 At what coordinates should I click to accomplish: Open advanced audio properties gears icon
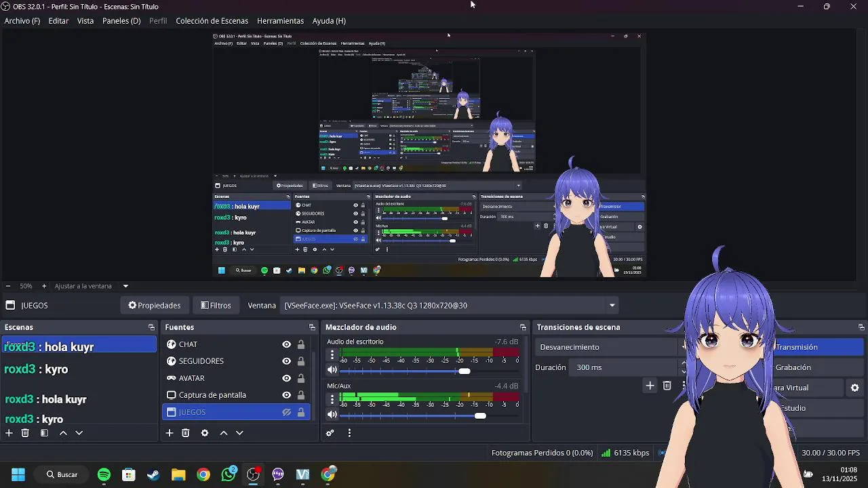pos(330,433)
